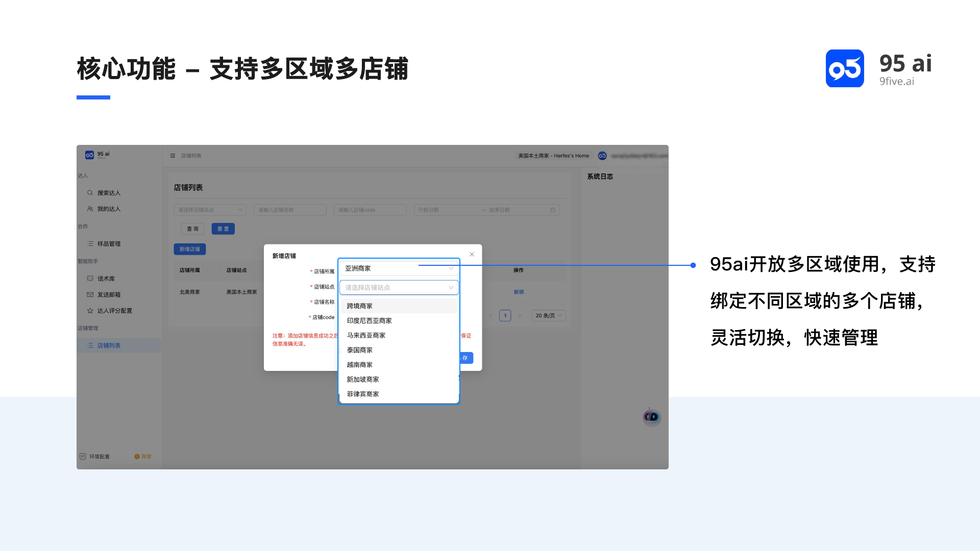Click the code icon next to 环境配置

[83, 456]
